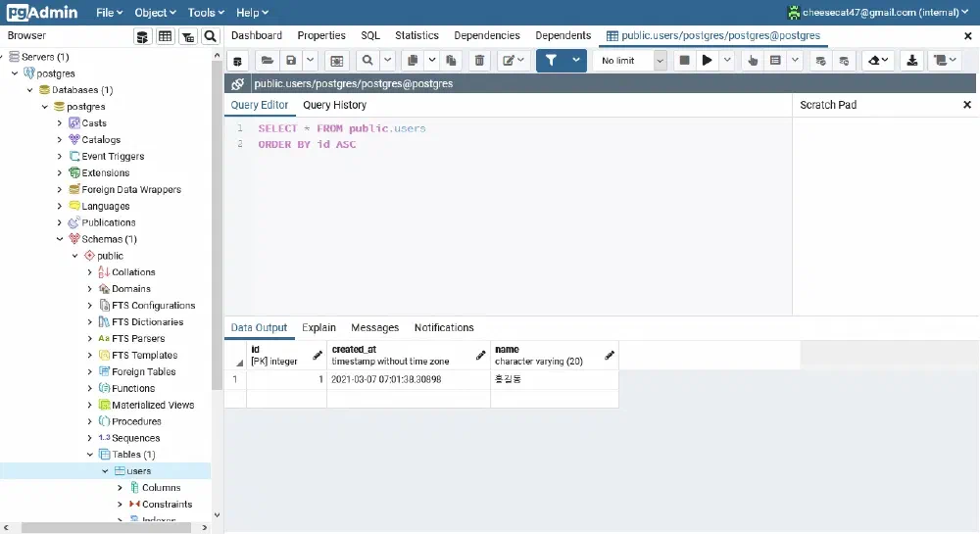Click the Paste rows icon
980x534 pixels.
click(451, 61)
